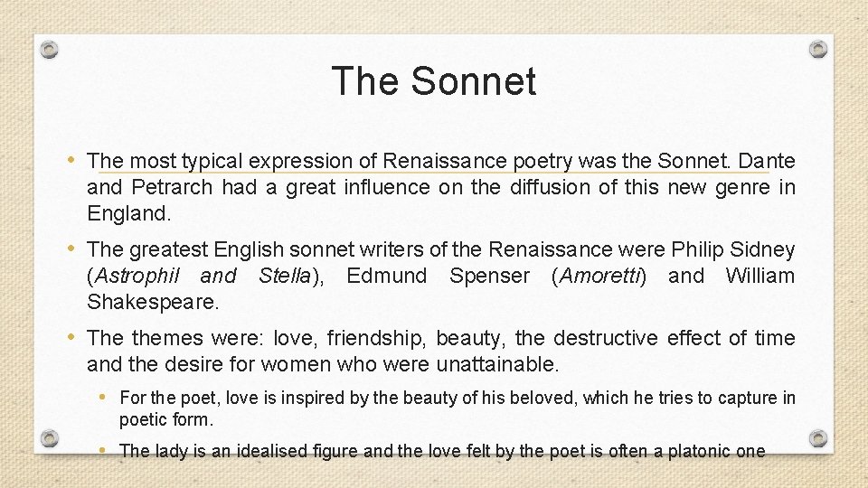Viewport: 868px width, 488px height.
Task: Click the sub-bullet marker before 'For the poet'
Action: 102,397
